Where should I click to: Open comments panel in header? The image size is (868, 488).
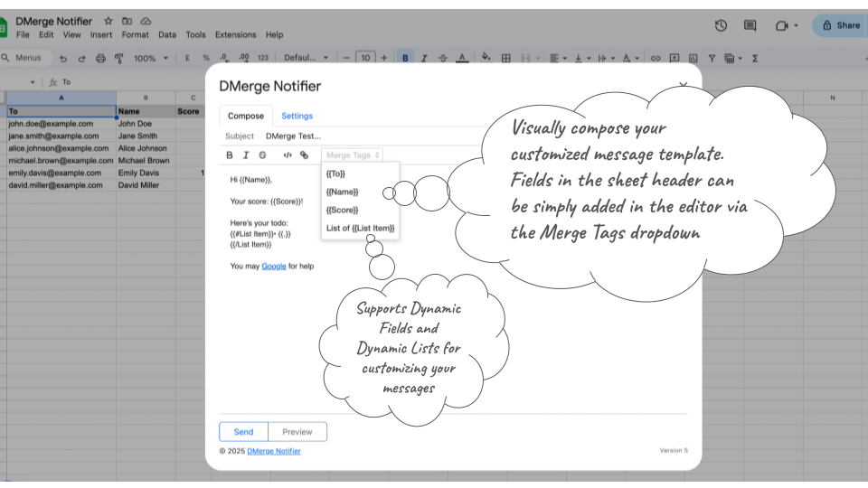pyautogui.click(x=750, y=25)
